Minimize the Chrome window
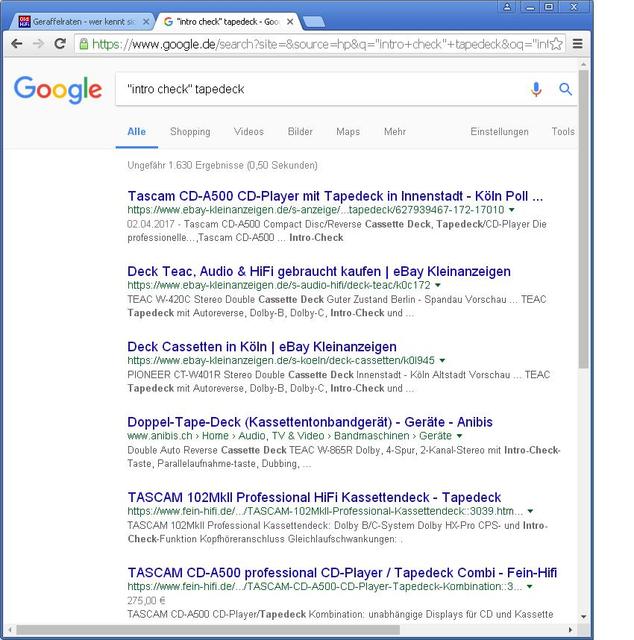 [530, 7]
